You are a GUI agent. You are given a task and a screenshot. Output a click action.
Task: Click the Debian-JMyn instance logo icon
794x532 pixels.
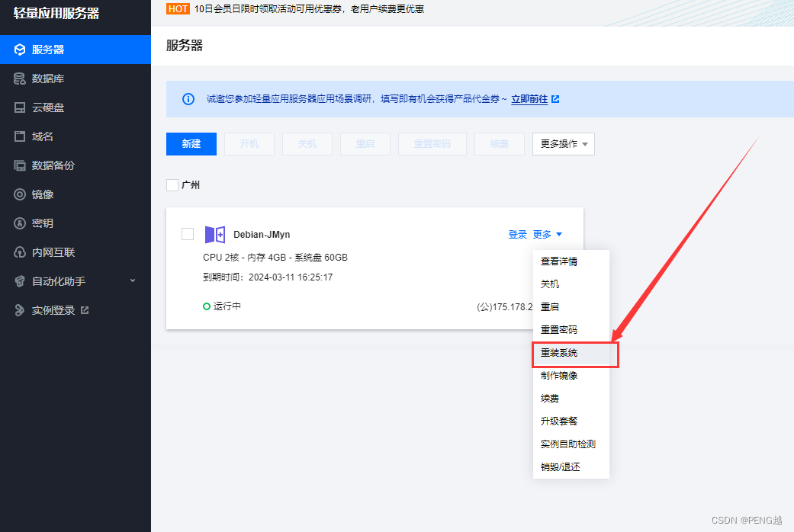click(x=214, y=234)
